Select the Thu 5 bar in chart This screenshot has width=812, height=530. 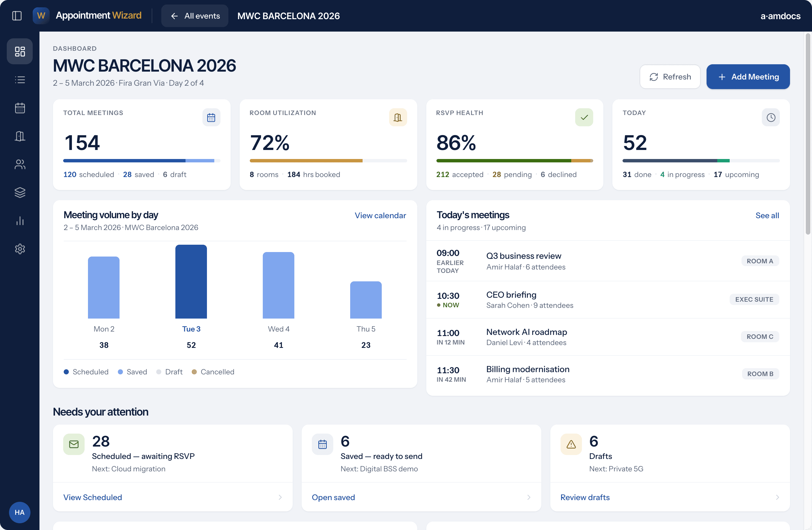tap(366, 300)
